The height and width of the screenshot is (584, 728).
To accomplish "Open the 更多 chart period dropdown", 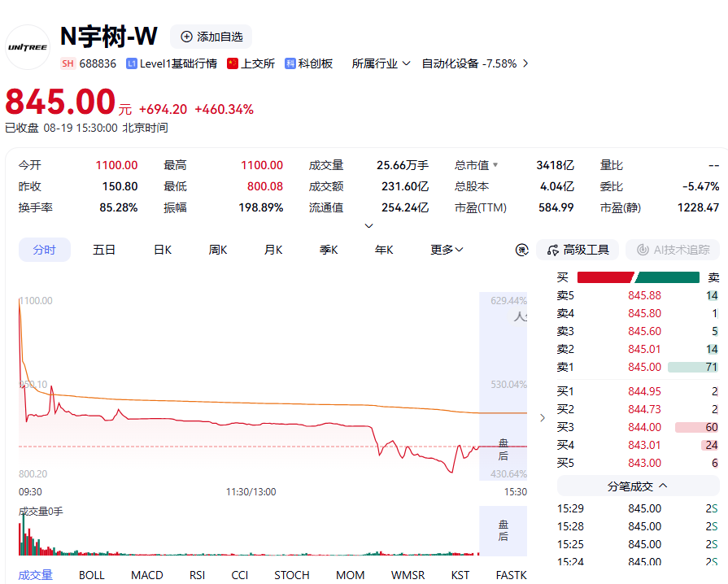I will pos(447,250).
